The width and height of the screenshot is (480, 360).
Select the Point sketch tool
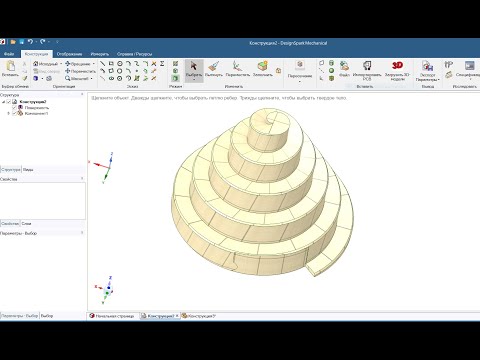(137, 71)
